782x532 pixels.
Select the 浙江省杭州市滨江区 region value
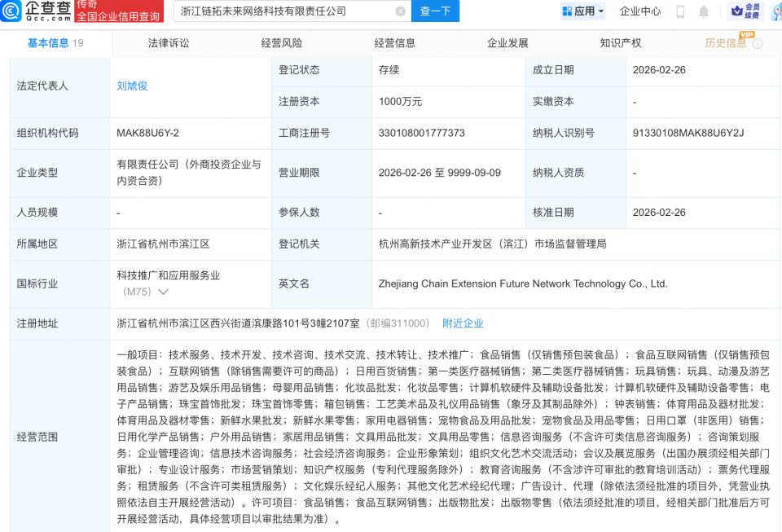tap(163, 244)
